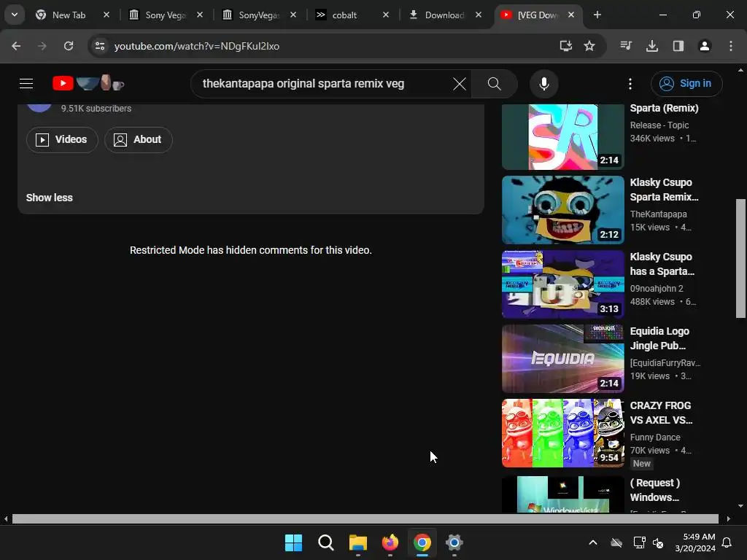Viewport: 747px width, 560px height.
Task: Open YouTube hamburger guide menu
Action: coord(26,84)
